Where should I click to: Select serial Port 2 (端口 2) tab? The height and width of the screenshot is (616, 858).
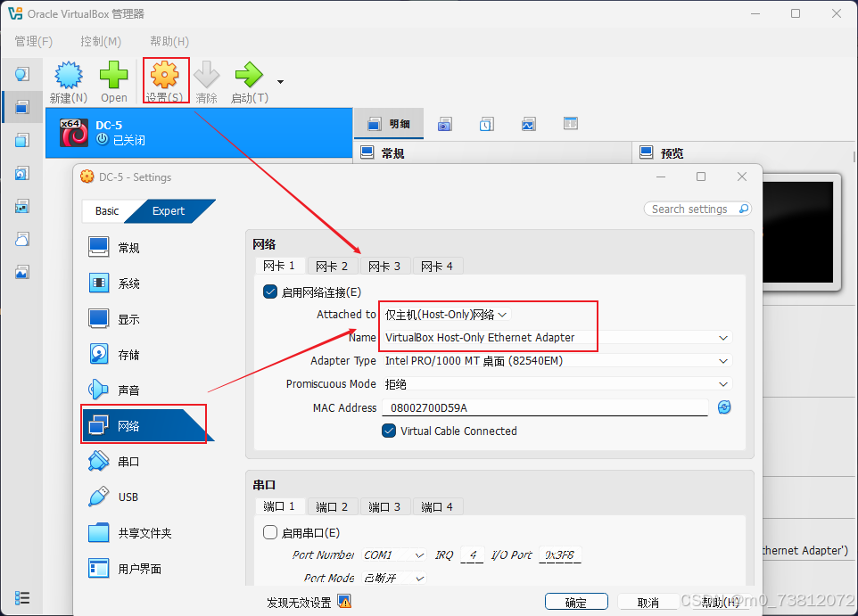(332, 506)
